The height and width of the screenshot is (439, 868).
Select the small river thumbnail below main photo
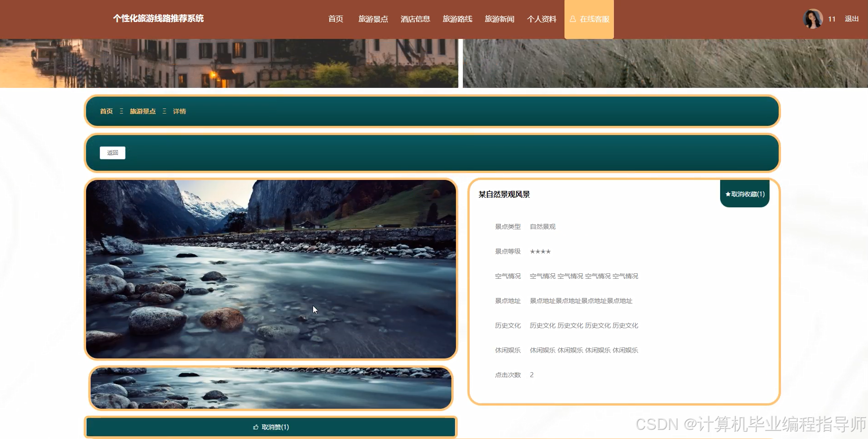[x=271, y=388]
